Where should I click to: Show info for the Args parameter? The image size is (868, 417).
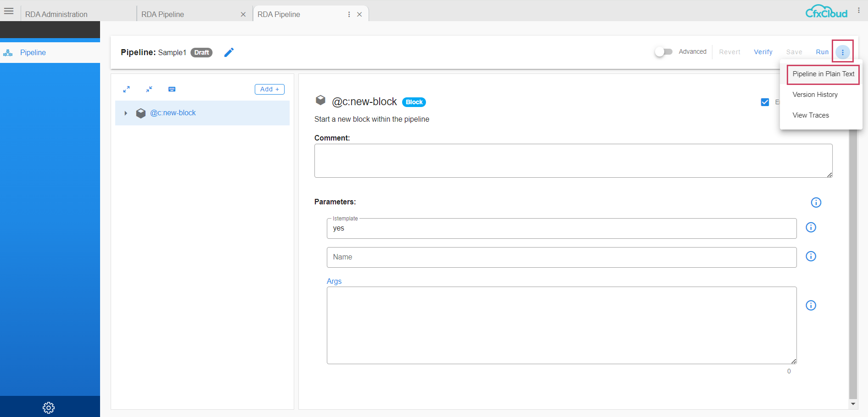pos(811,305)
